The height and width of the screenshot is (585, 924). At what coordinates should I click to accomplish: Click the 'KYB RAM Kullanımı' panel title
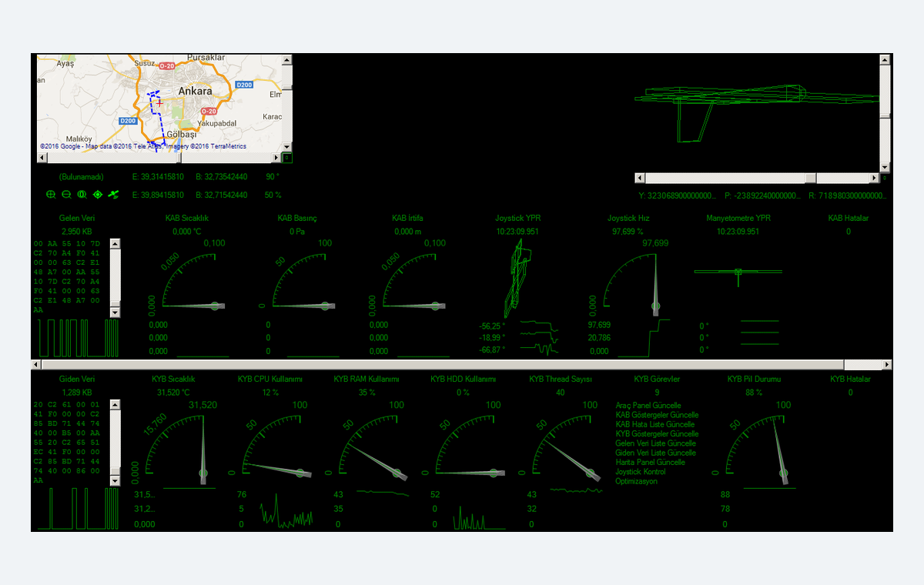coord(367,379)
